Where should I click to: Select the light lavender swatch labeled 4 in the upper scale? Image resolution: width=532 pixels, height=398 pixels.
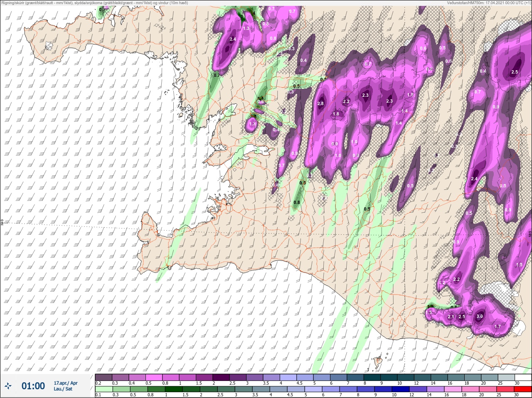289,377
